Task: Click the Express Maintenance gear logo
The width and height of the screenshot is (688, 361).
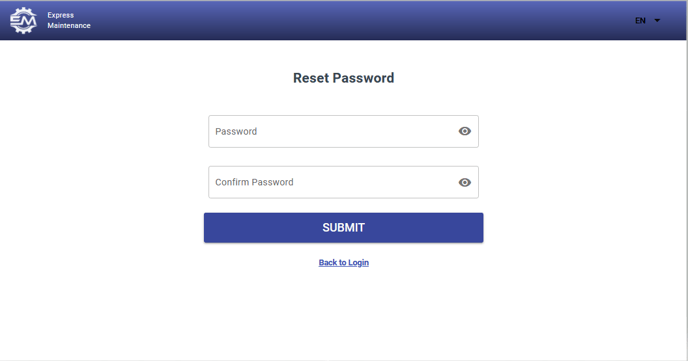Action: (x=23, y=20)
